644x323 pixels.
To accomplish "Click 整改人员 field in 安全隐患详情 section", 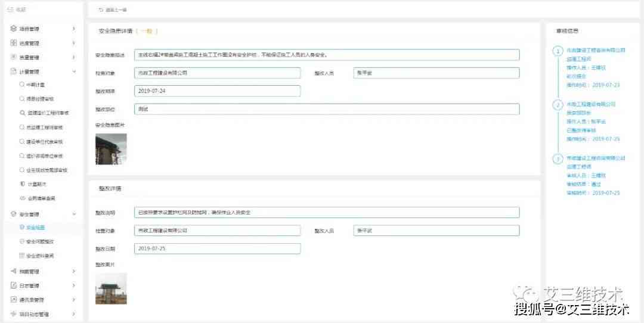I will [x=436, y=73].
